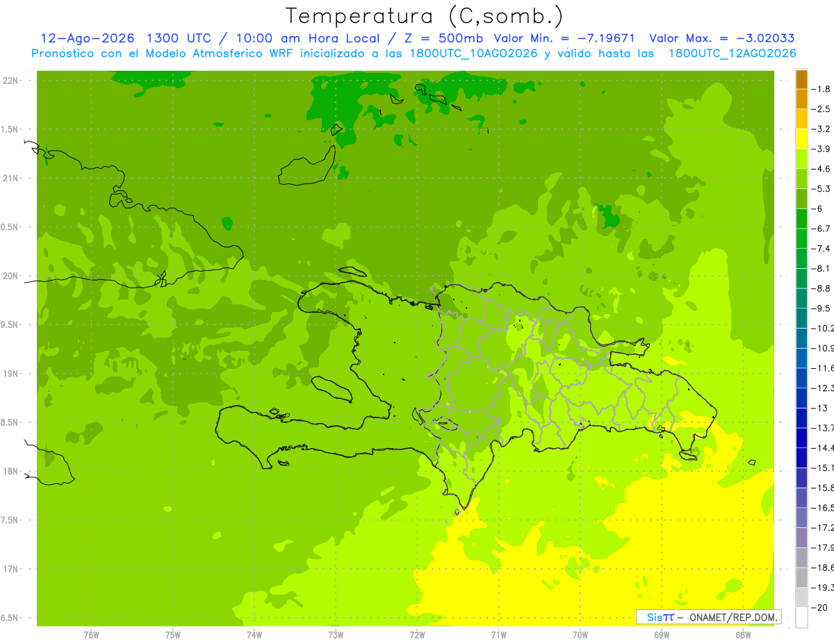Click the '69W' longitude label

(662, 634)
